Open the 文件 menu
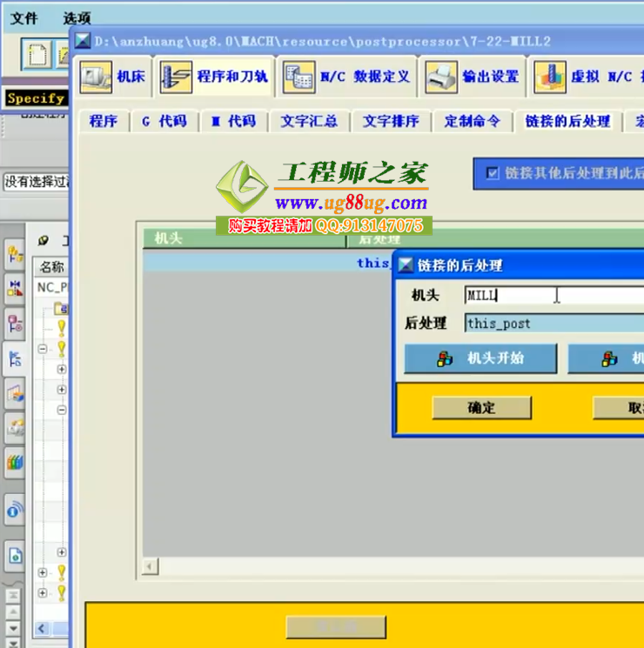The image size is (644, 648). pos(23,17)
